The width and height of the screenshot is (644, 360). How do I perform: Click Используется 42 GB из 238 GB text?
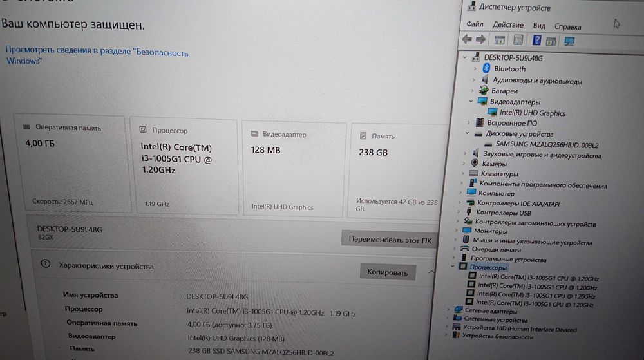click(x=397, y=205)
